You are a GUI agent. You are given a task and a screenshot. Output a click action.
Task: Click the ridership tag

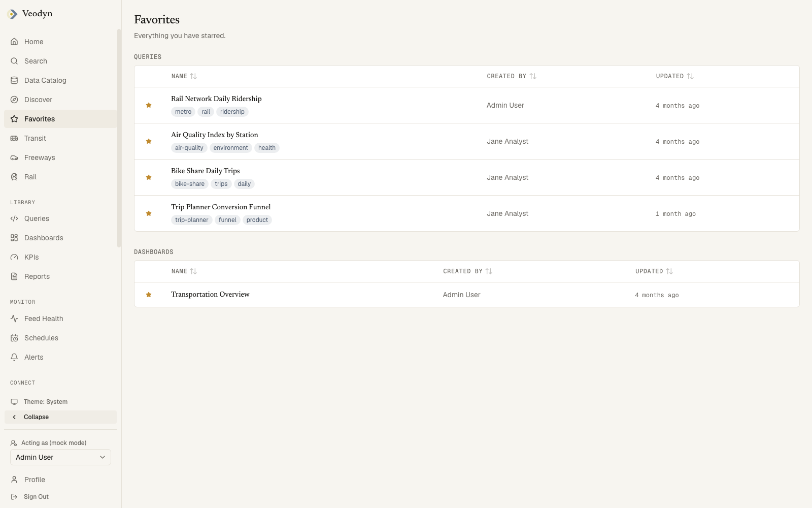(x=232, y=112)
